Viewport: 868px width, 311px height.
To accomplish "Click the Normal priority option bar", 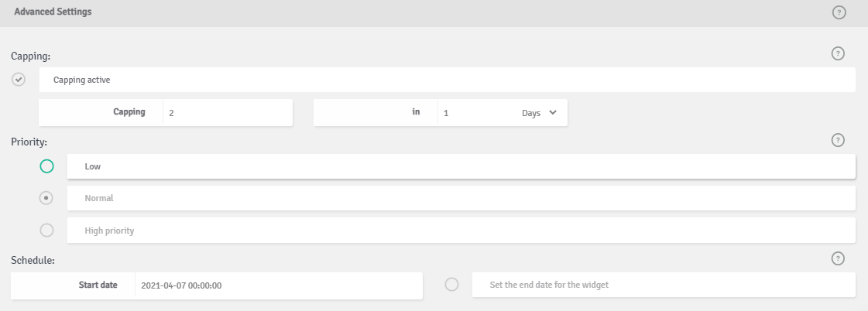I will click(461, 198).
